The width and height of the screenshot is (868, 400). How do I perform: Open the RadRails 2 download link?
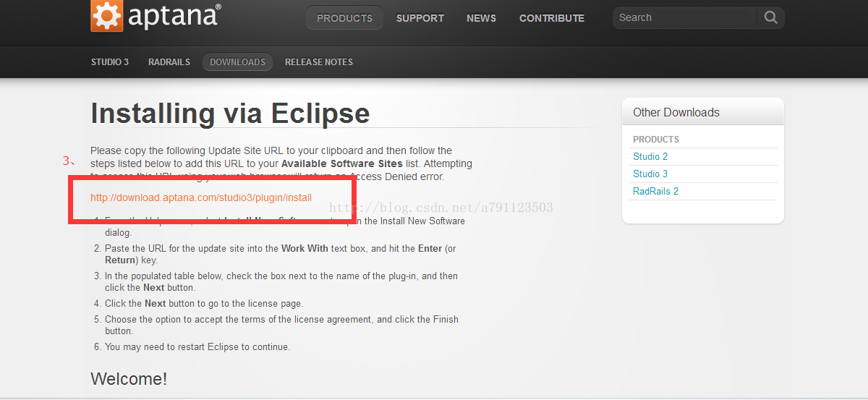tap(656, 192)
